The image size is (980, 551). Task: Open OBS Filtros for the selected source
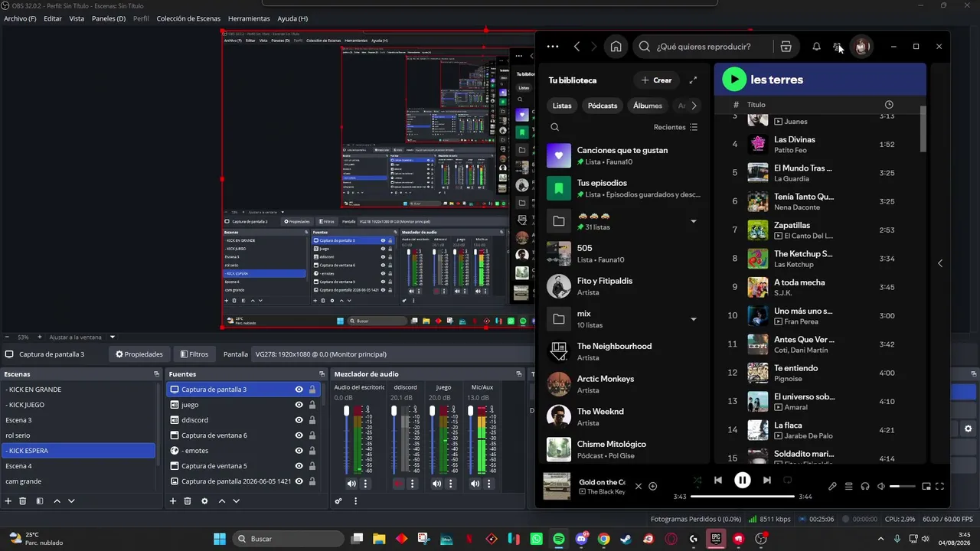click(194, 354)
